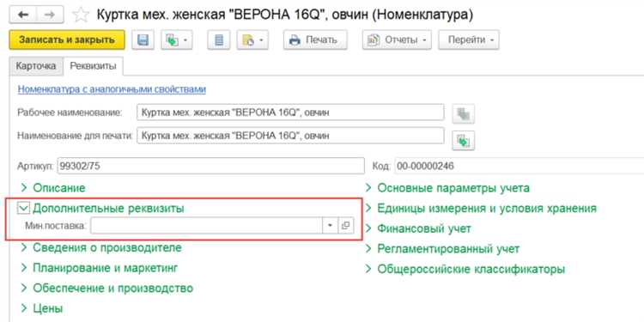The width and height of the screenshot is (644, 322).
Task: Open Номенклатура с аналогичными свойствами link
Action: click(112, 89)
